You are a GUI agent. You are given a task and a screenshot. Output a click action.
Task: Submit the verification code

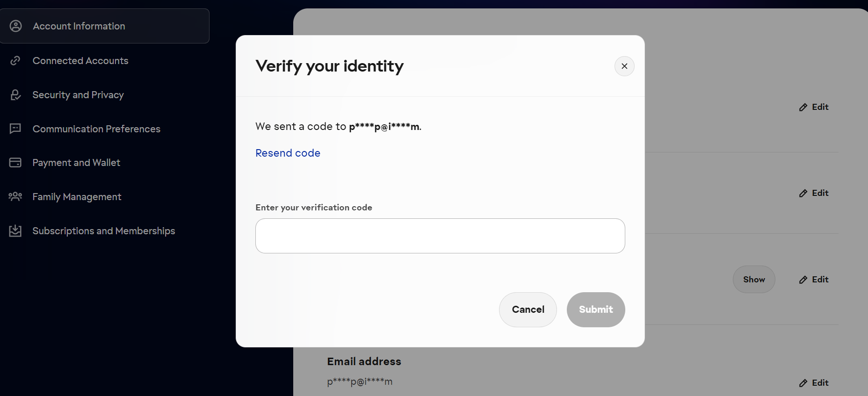(596, 310)
